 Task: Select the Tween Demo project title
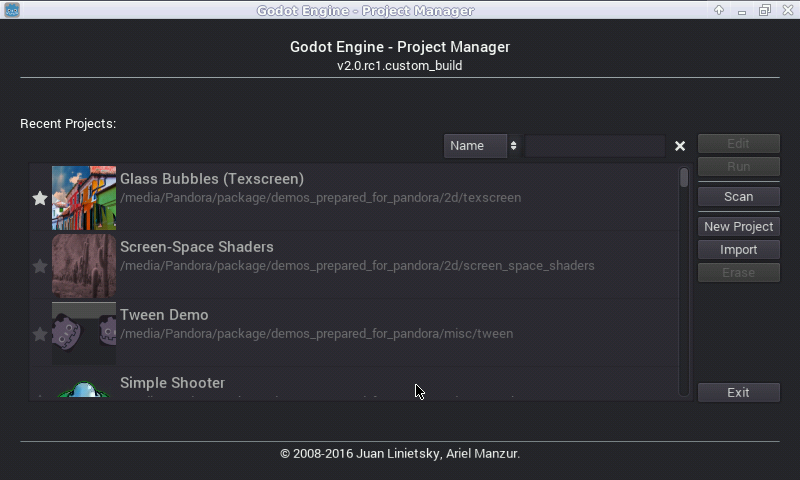[x=164, y=315]
